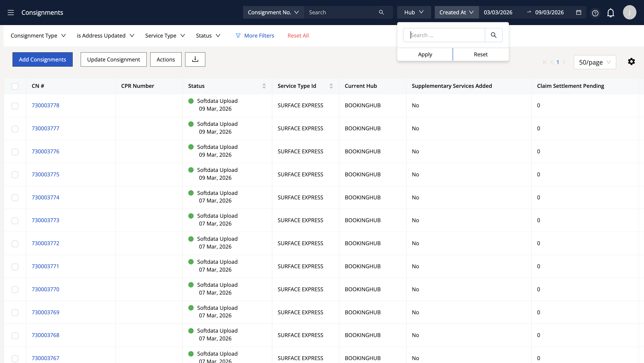Click the Add Consignments button

pos(42,59)
